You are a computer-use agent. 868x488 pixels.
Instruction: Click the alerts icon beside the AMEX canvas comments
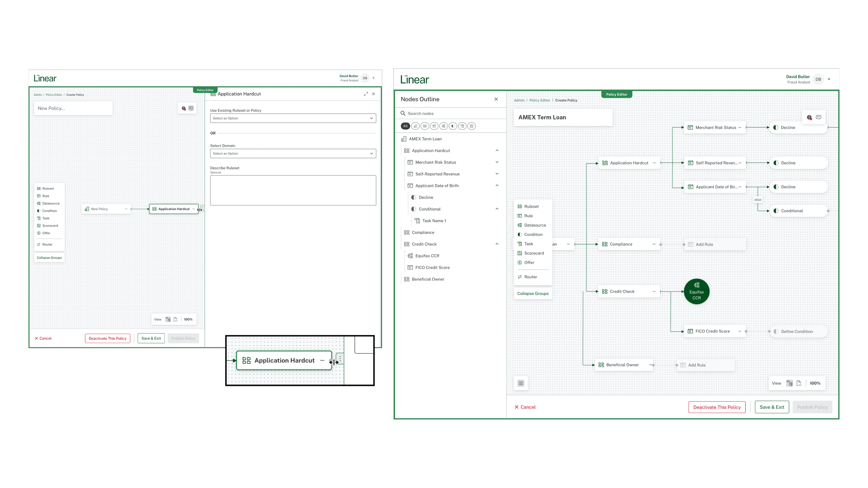coord(809,117)
